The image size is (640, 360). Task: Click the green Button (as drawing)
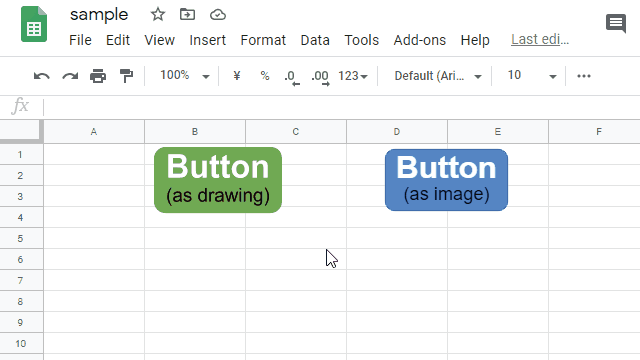point(218,180)
